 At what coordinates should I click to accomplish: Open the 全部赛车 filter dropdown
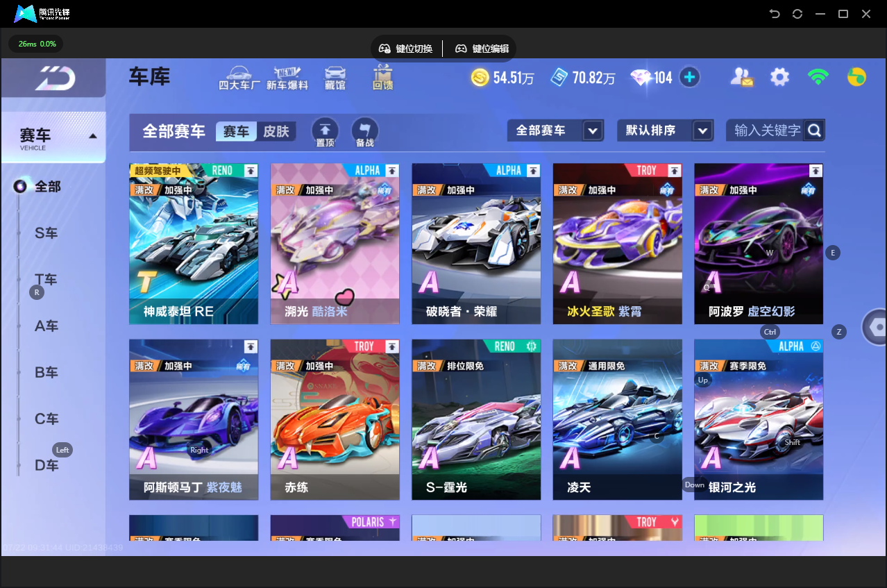point(555,131)
